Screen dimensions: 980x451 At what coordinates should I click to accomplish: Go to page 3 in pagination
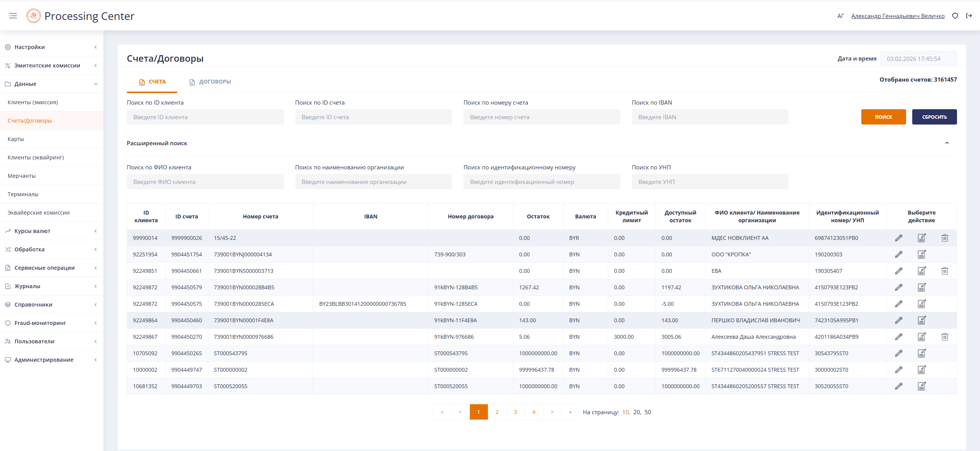(515, 412)
